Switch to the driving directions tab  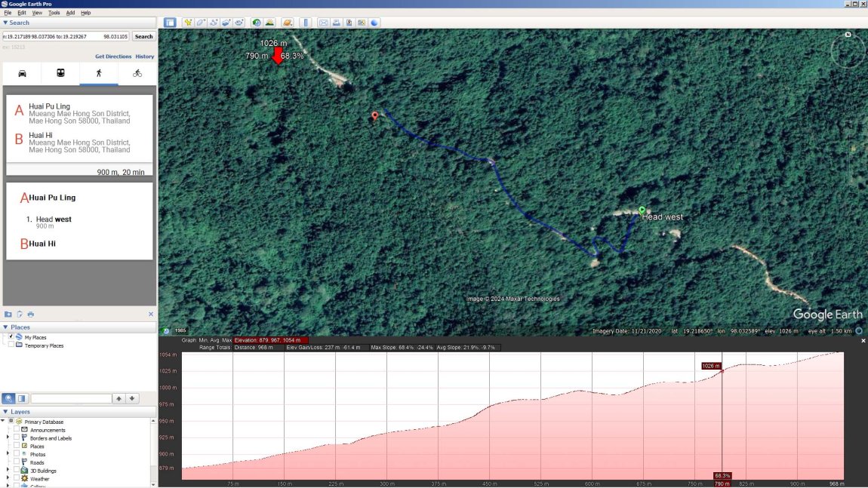pos(22,73)
